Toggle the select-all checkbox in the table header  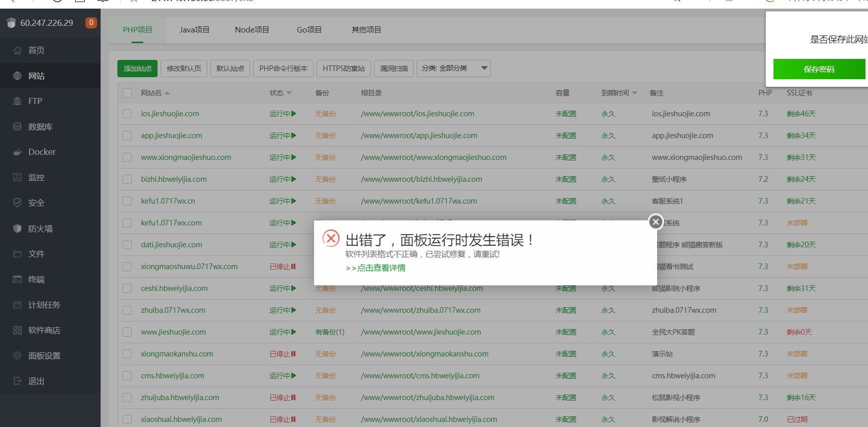point(127,93)
